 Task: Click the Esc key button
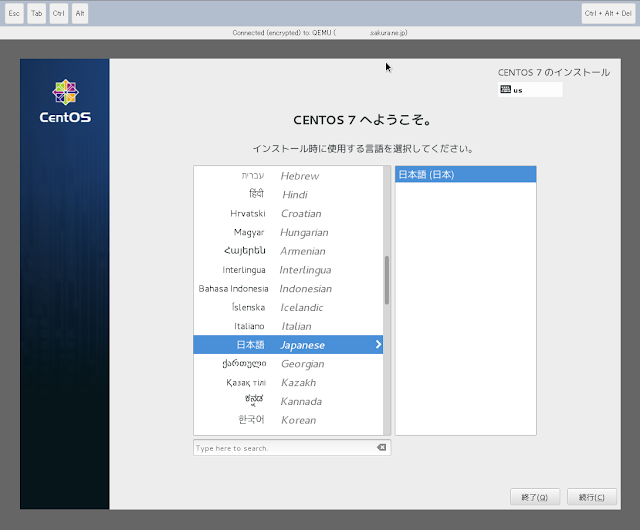(x=14, y=13)
